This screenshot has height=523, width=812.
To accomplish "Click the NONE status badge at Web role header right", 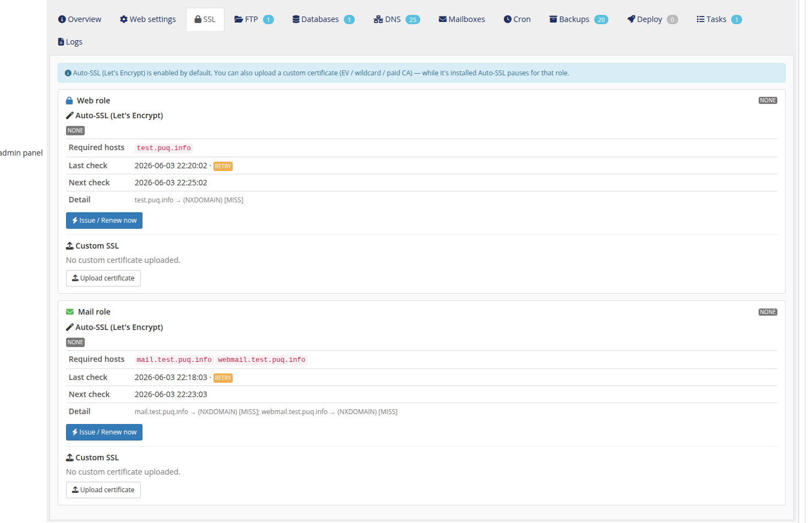I will point(768,101).
